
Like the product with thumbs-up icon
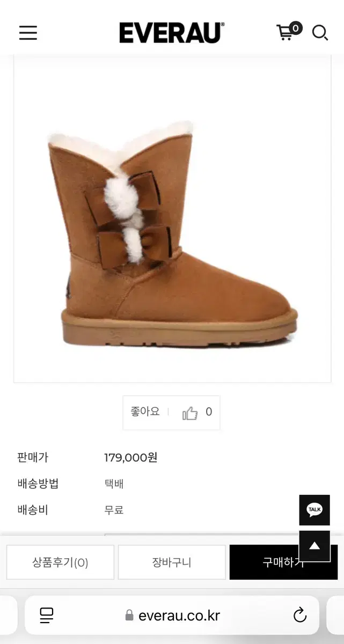(x=190, y=413)
